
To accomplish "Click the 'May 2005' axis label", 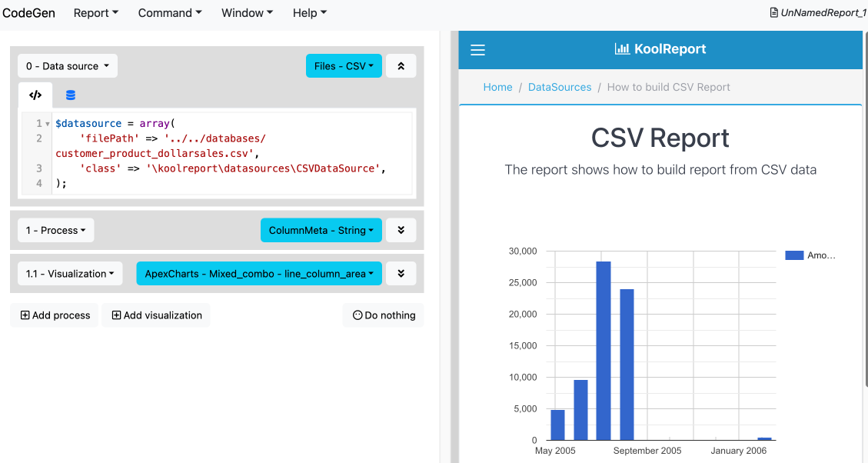I will click(555, 450).
